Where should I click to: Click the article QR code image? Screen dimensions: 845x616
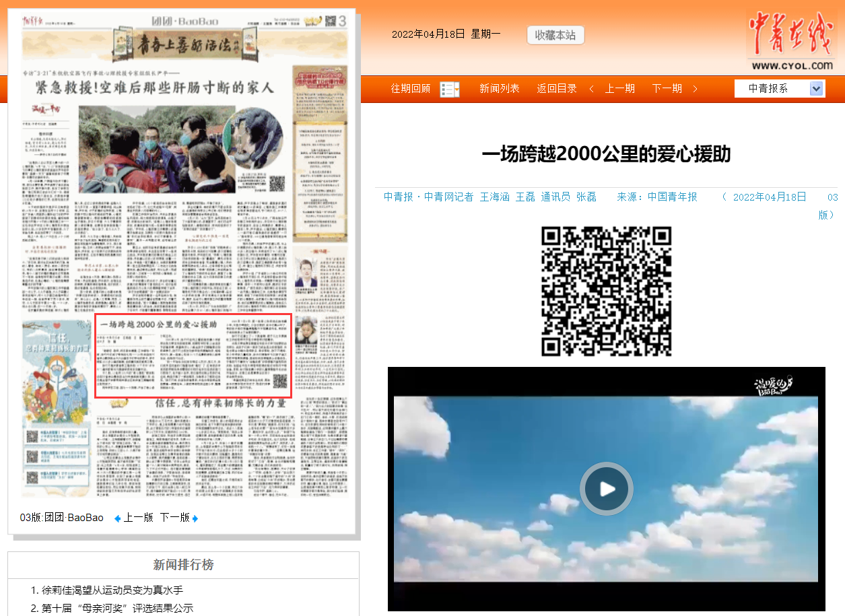(606, 293)
